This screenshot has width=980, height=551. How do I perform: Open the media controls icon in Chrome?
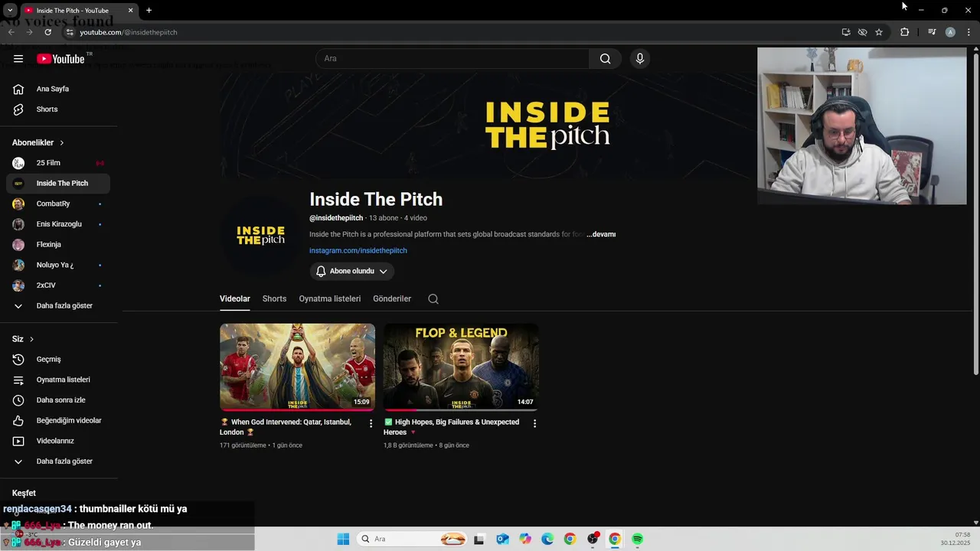(932, 32)
